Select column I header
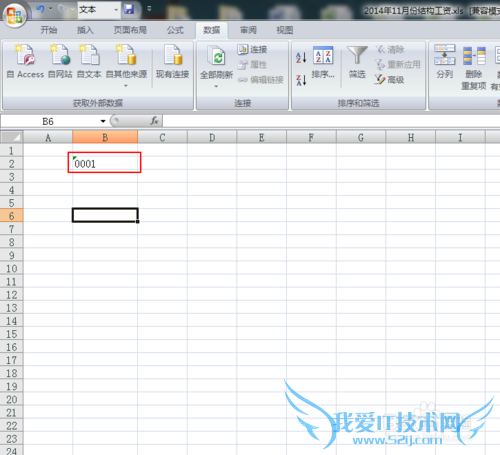 460,137
